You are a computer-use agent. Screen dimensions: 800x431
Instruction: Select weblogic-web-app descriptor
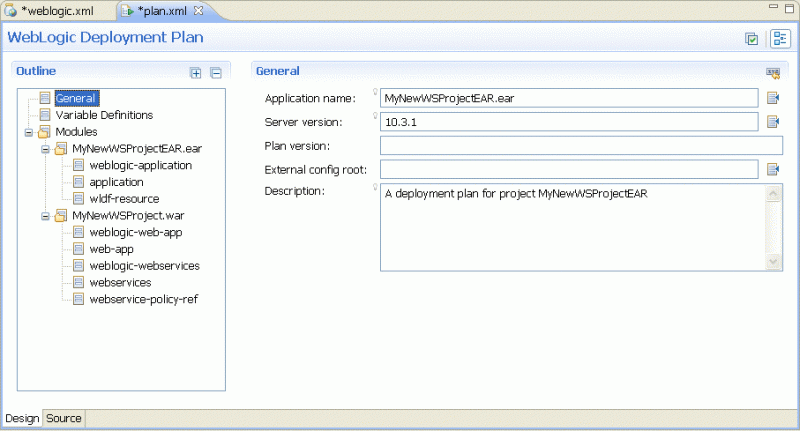tap(136, 232)
